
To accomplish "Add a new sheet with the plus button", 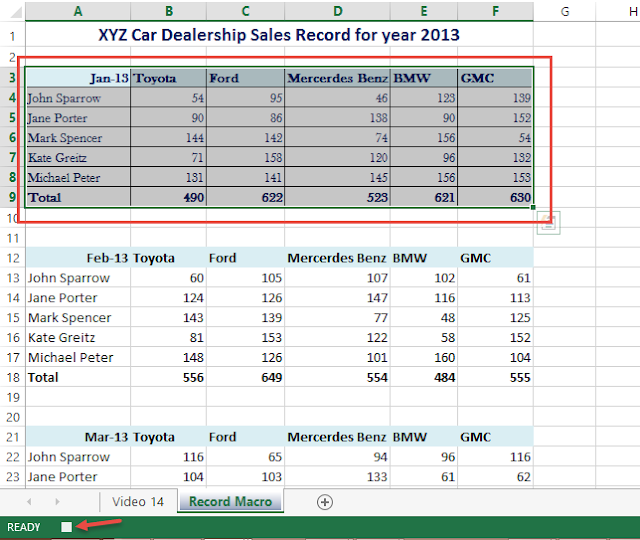I will [x=325, y=502].
